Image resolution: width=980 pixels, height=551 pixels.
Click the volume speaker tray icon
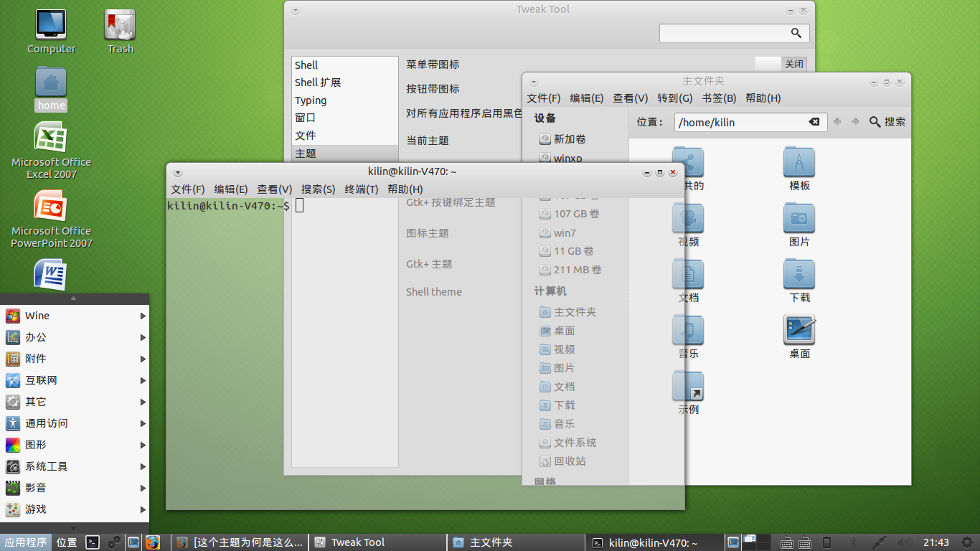(x=905, y=542)
